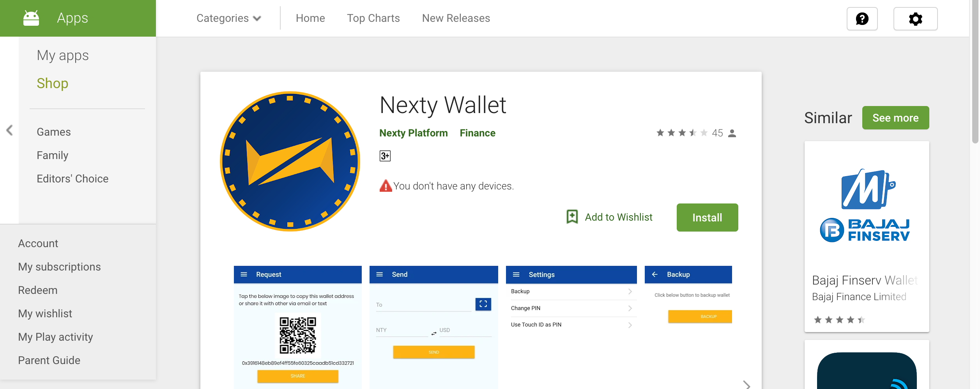Click the Android Apps logo icon

pos(31,18)
